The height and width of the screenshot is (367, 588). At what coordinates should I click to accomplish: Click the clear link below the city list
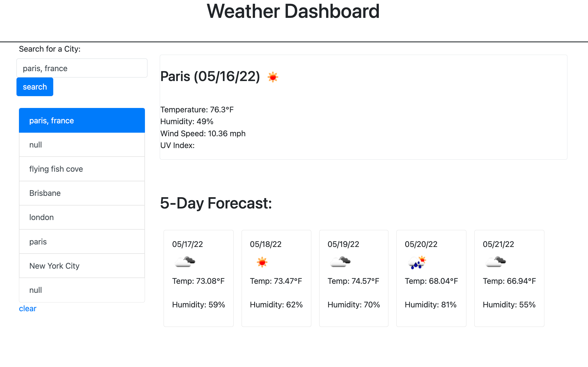click(x=27, y=308)
